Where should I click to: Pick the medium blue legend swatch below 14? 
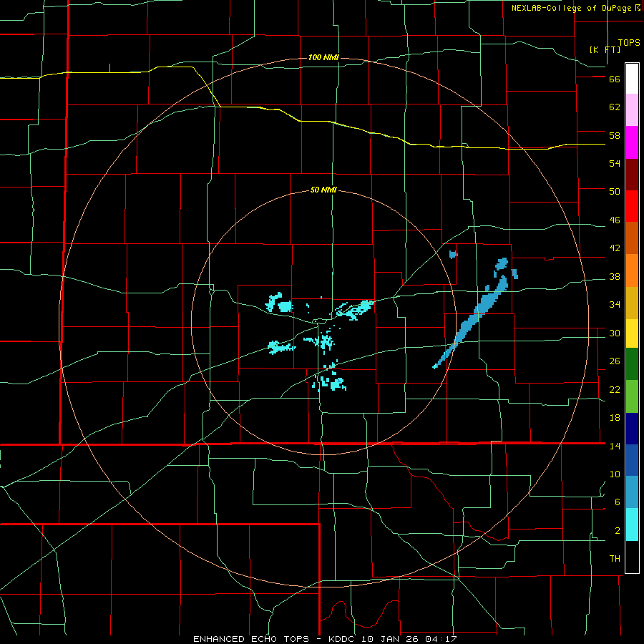coord(632,460)
